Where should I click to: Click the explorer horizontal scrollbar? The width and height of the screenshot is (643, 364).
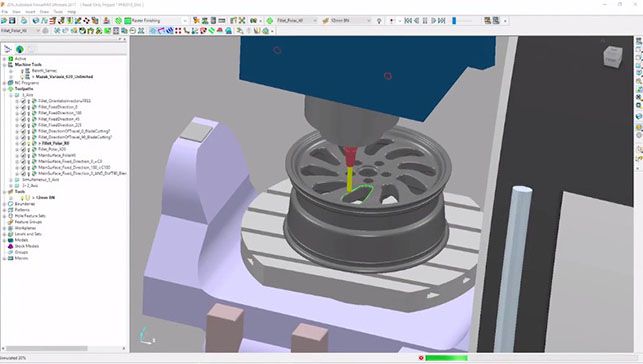[x=46, y=348]
